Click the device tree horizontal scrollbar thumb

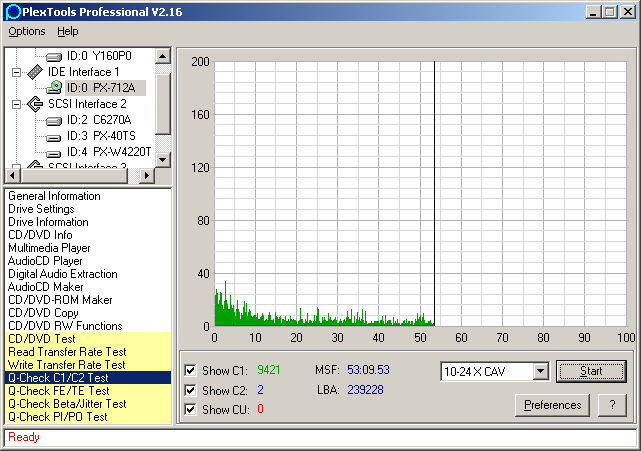point(74,176)
